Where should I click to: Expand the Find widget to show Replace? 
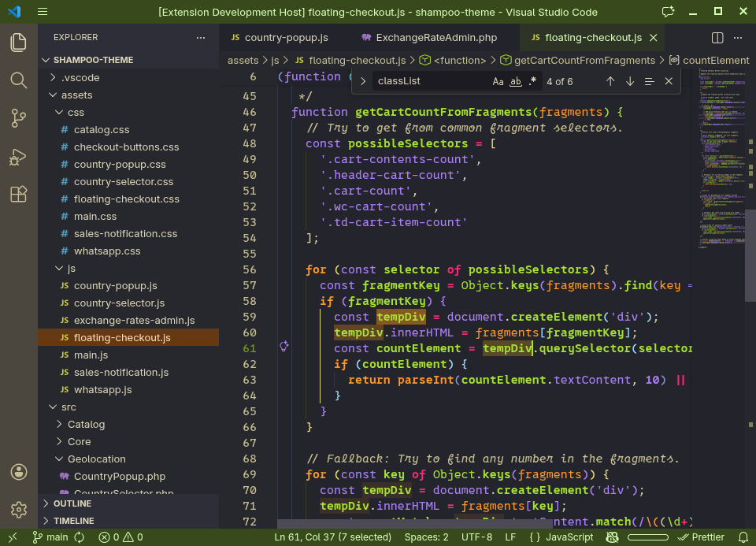pyautogui.click(x=362, y=81)
